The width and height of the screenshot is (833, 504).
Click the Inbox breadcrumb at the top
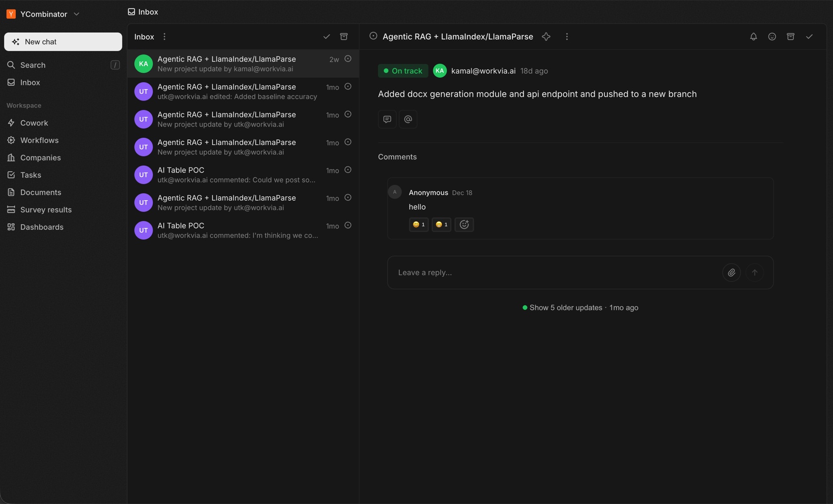click(x=143, y=12)
